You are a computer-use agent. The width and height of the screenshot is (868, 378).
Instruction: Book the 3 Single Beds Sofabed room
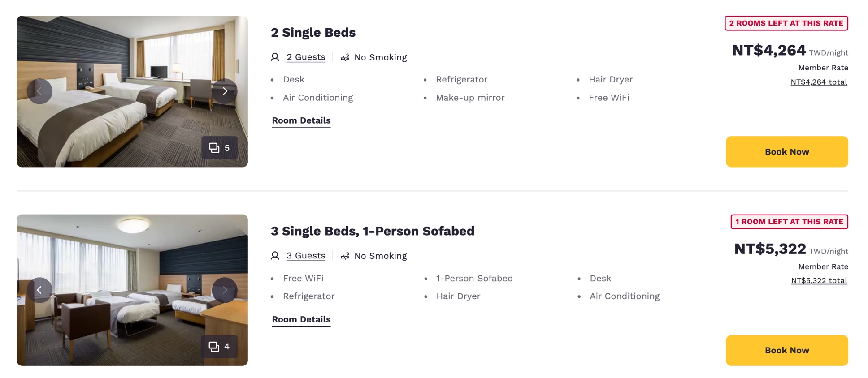coord(786,350)
